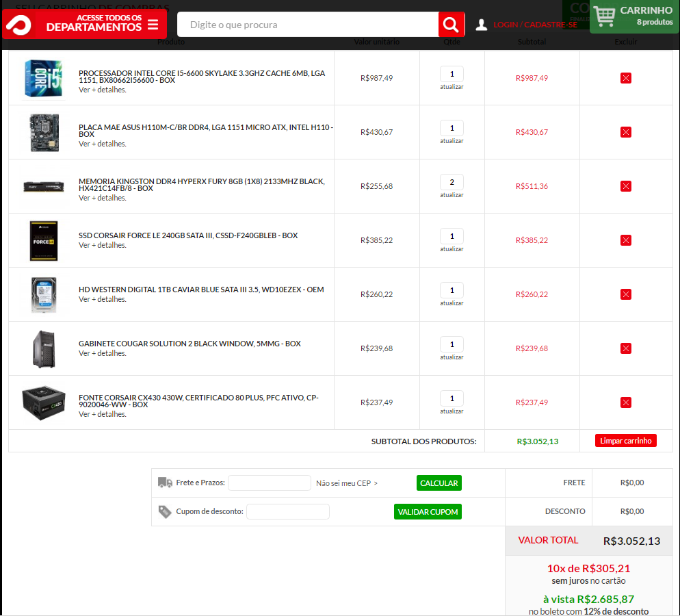Open 'Ver + detalhes' for the Cougar case
The width and height of the screenshot is (680, 616).
[103, 354]
